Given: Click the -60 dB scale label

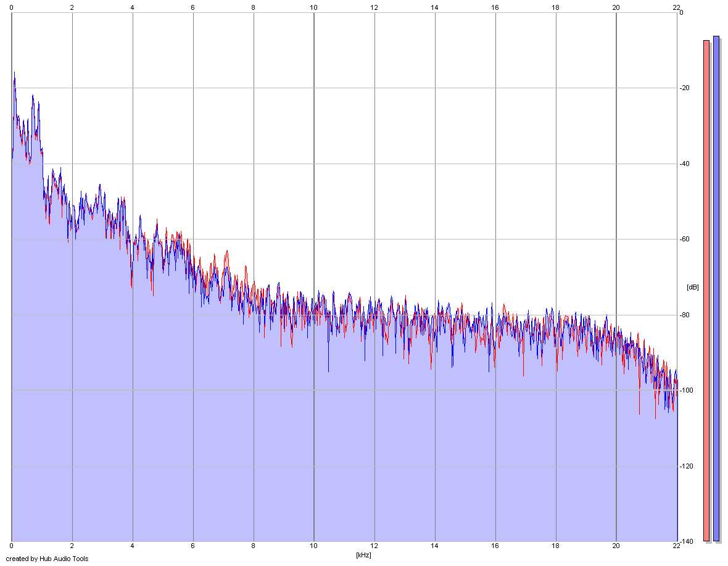Looking at the screenshot, I should click(x=684, y=239).
